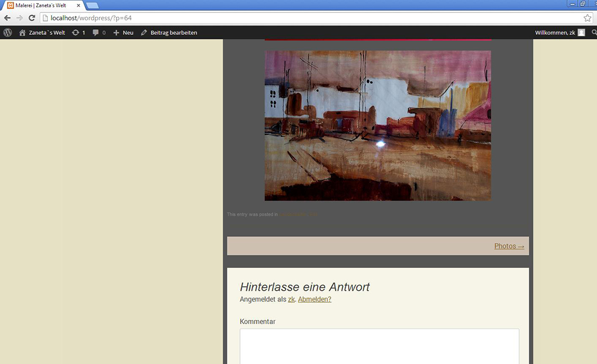
Task: Minimize the browser window
Action: click(572, 4)
